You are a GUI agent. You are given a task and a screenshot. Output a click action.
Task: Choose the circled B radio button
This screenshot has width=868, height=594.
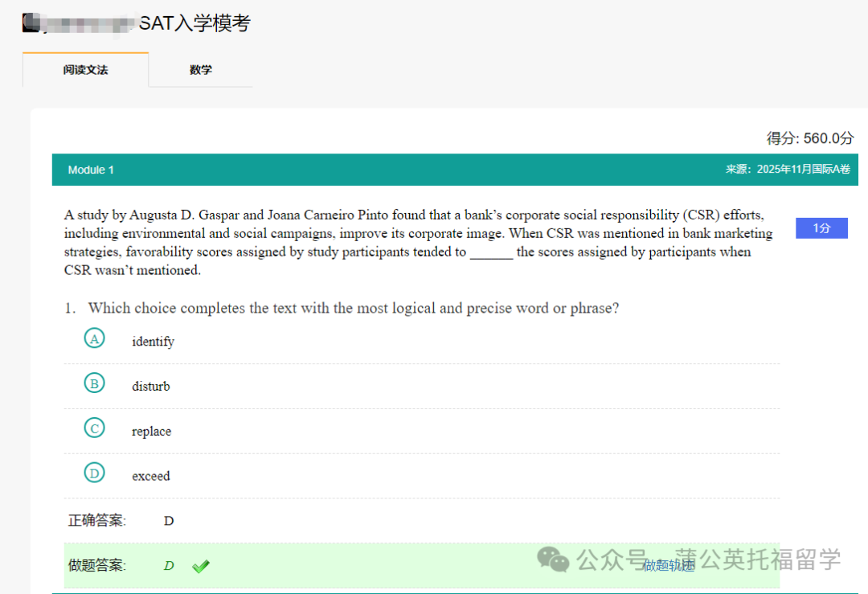(95, 384)
